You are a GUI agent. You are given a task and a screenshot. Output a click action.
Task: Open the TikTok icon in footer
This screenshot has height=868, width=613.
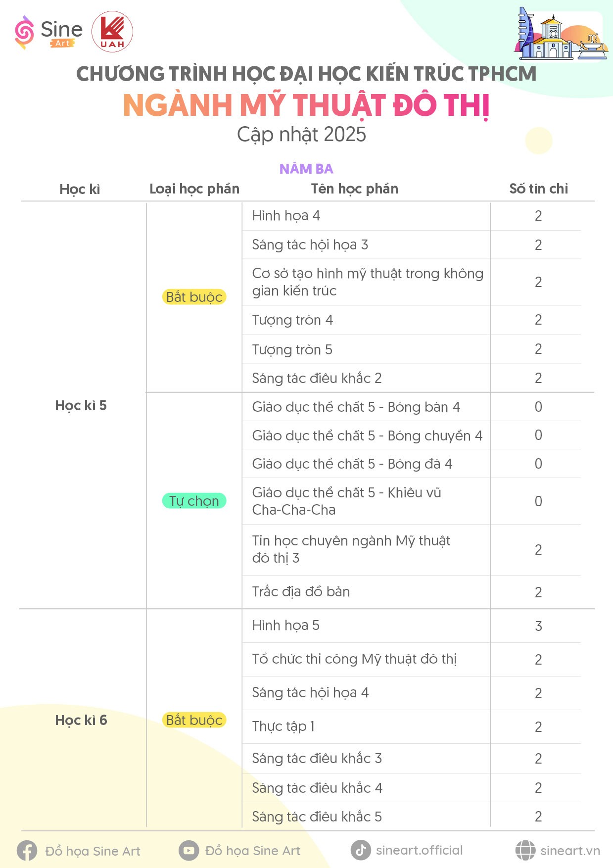361,850
